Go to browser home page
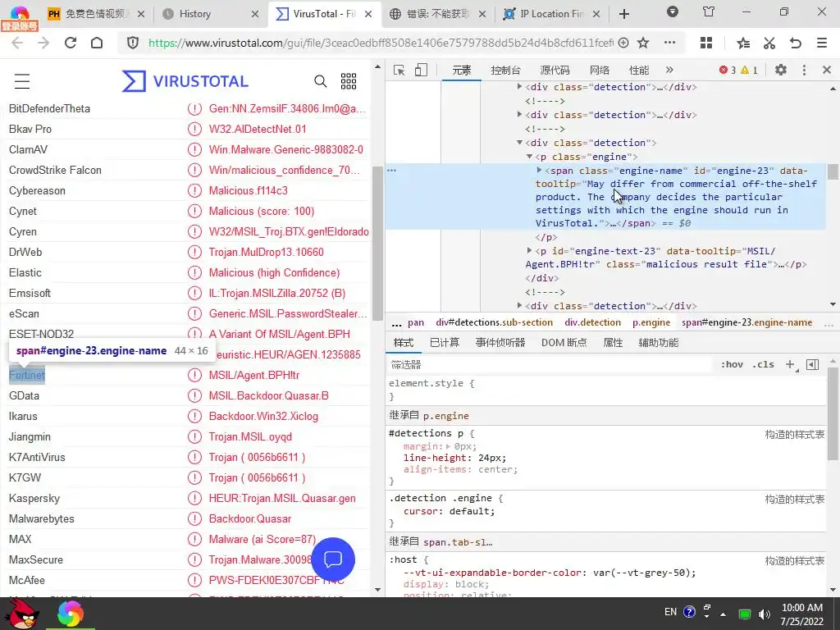This screenshot has height=630, width=840. pyautogui.click(x=97, y=43)
